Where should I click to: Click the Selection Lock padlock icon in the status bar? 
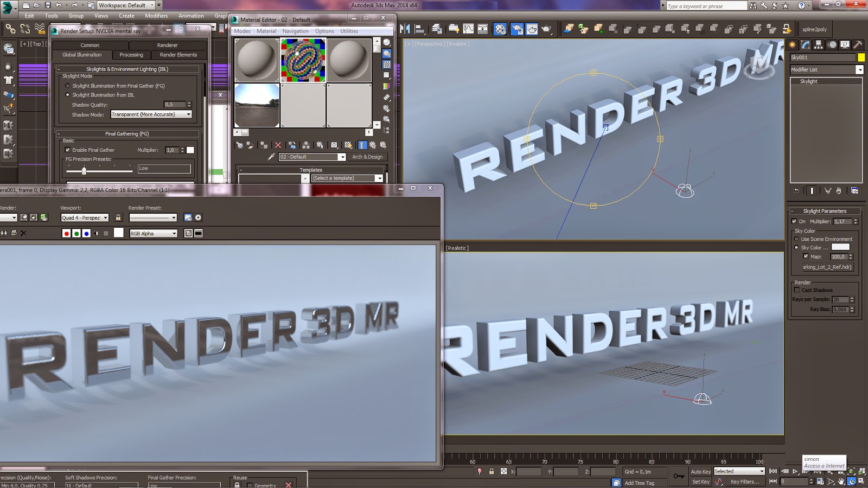pyautogui.click(x=492, y=472)
